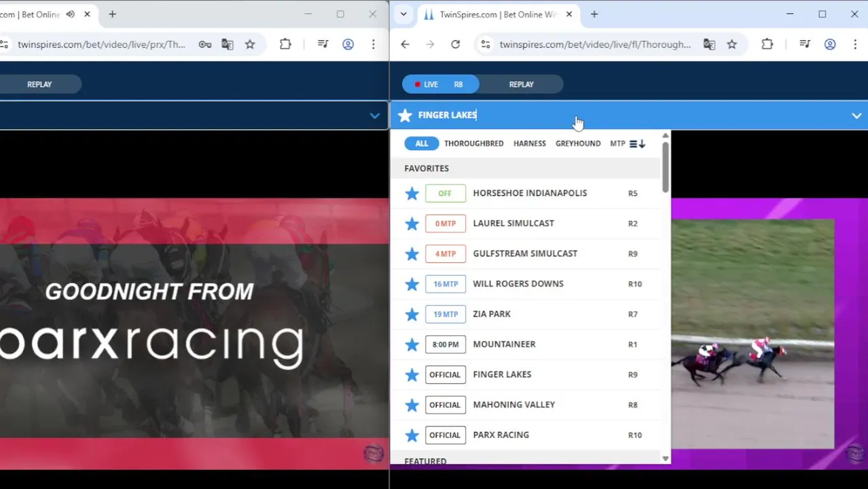Open extensions menu in right browser
This screenshot has height=489, width=868.
(767, 44)
